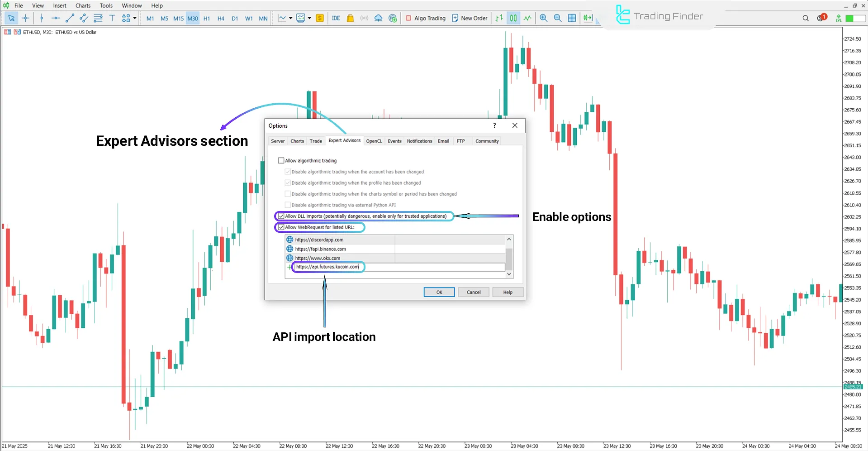Toggle Allow WebRequest for listed URL
The width and height of the screenshot is (868, 451).
281,227
